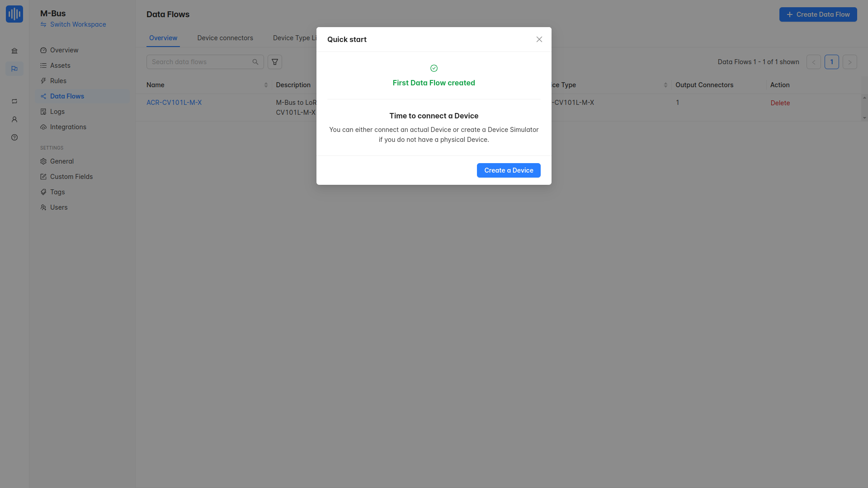868x488 pixels.
Task: Click the Search data flows field
Action: (199, 62)
